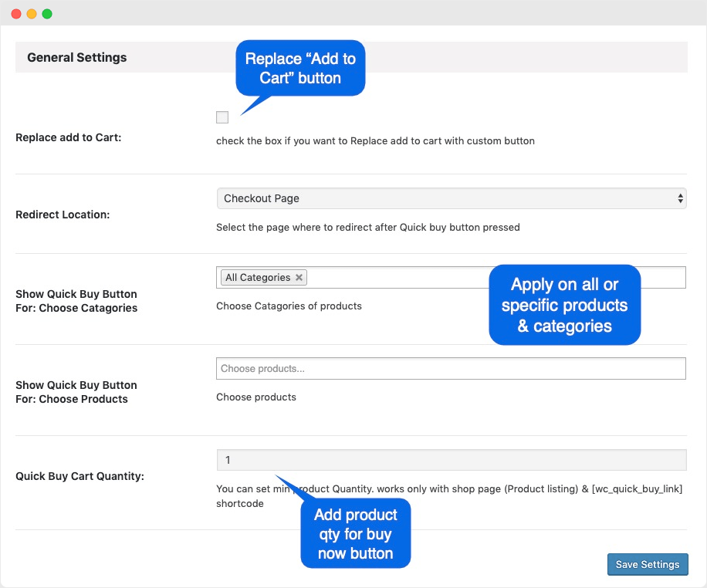This screenshot has height=588, width=707.
Task: Click the "Redirect Location:" label
Action: coord(63,215)
